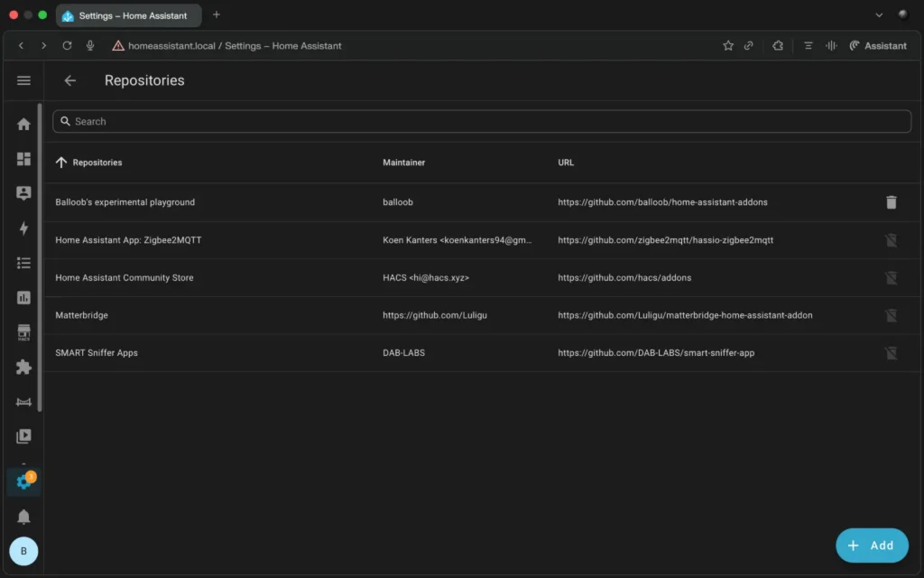Viewport: 924px width, 578px height.
Task: Open the user profile avatar B
Action: pos(23,551)
